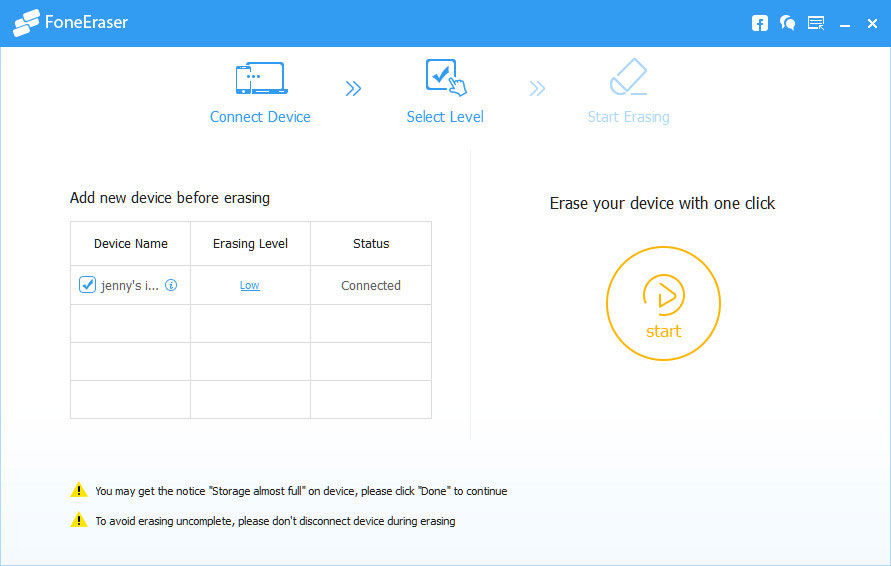The width and height of the screenshot is (891, 566).
Task: Click the 'Storage almost full' notice text
Action: pyautogui.click(x=301, y=491)
